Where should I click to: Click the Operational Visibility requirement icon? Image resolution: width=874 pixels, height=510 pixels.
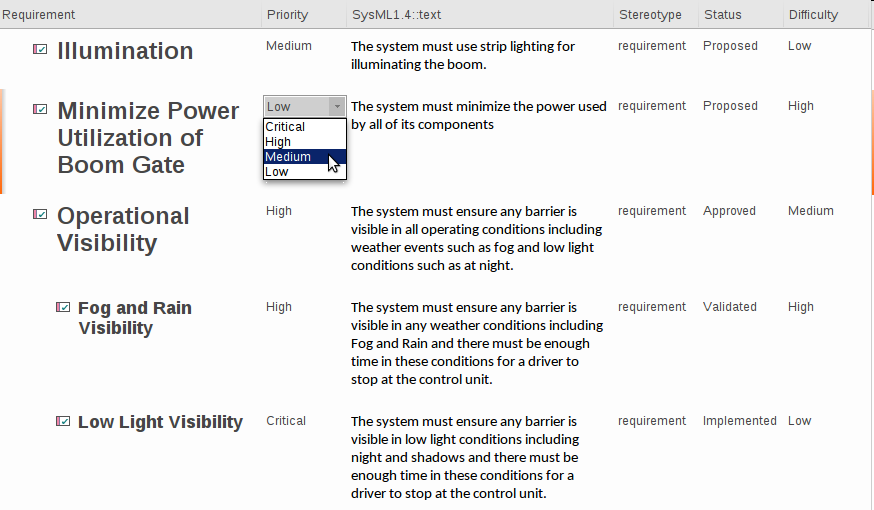(40, 214)
